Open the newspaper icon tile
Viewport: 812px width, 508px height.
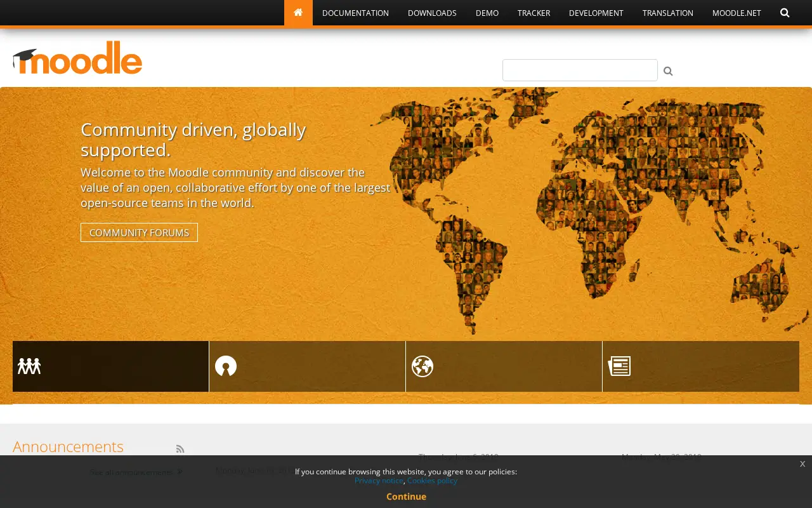click(701, 366)
